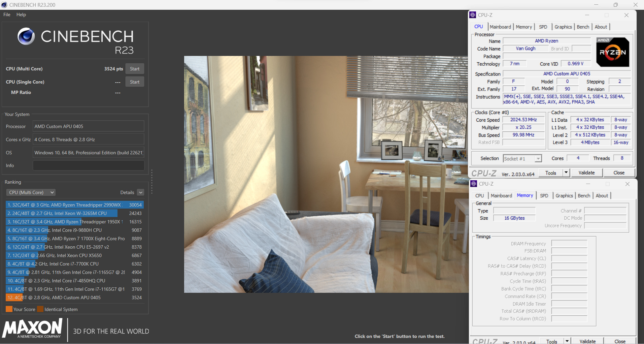Maximize the Cinebench window

click(x=616, y=5)
